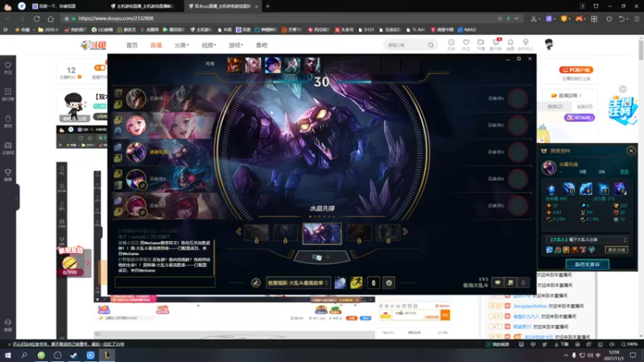
Task: Click the 关注 heart icon in left sidebar
Action: click(8, 68)
